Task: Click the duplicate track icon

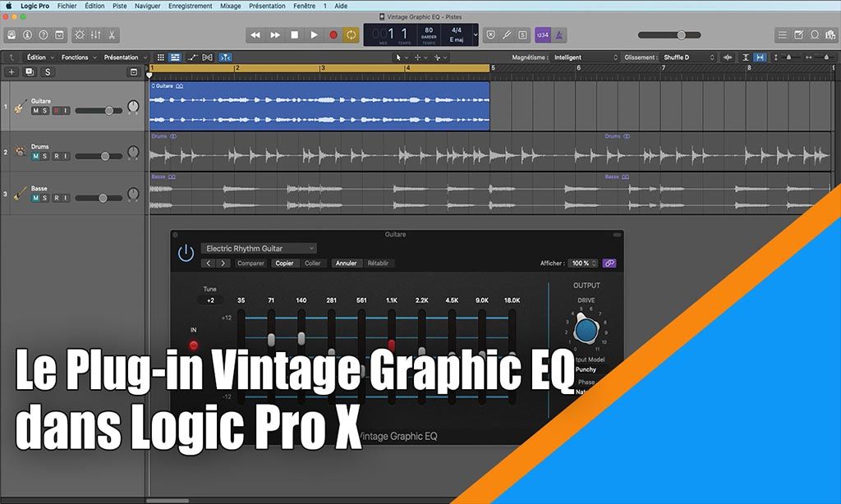Action: coord(30,72)
